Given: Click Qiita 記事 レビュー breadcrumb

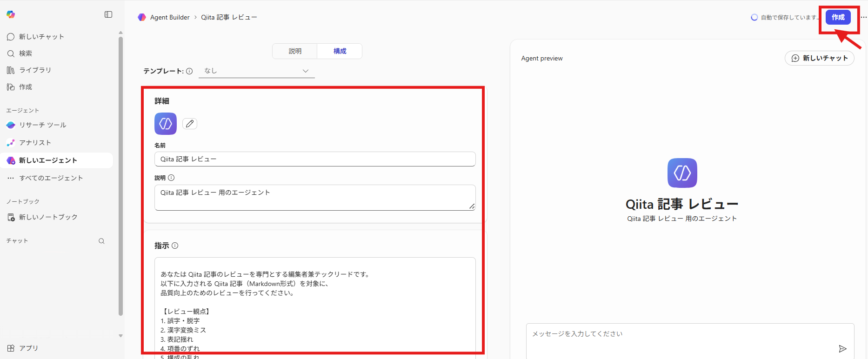Looking at the screenshot, I should pyautogui.click(x=229, y=17).
